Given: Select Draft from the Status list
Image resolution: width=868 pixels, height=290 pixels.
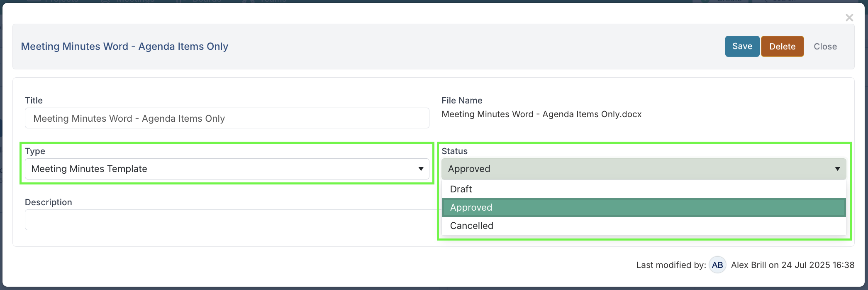Looking at the screenshot, I should click(x=461, y=189).
